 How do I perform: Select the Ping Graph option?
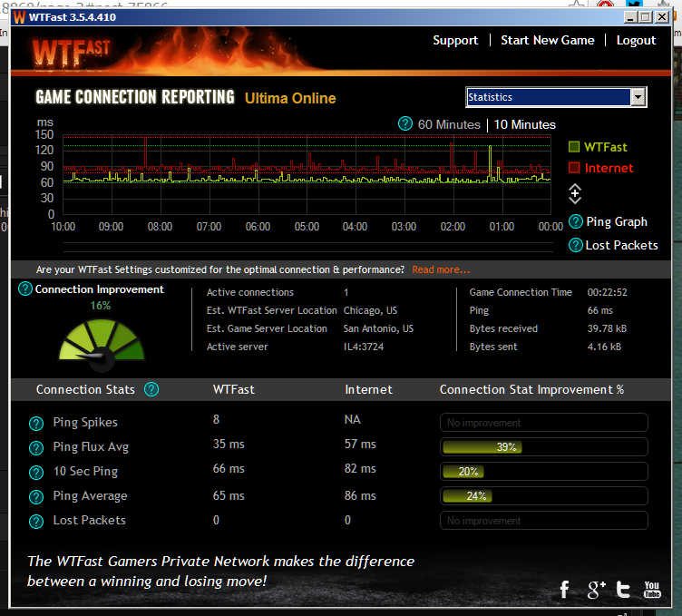pos(617,221)
